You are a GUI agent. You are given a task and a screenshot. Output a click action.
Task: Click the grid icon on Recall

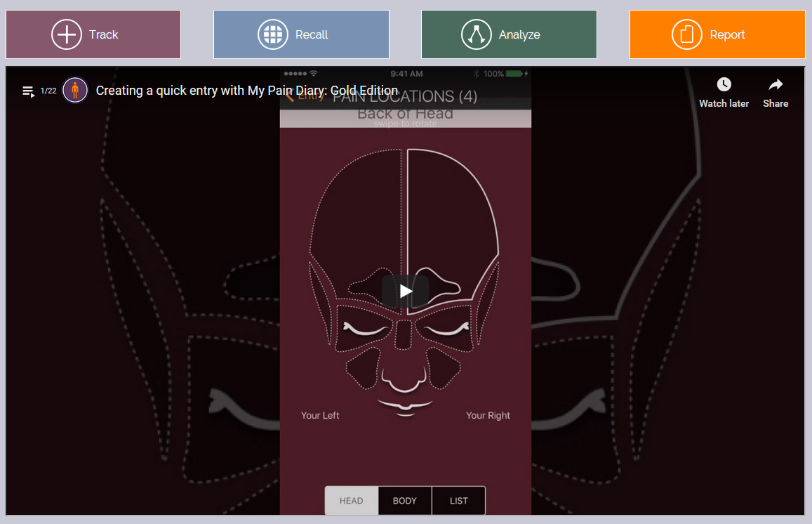pyautogui.click(x=273, y=34)
